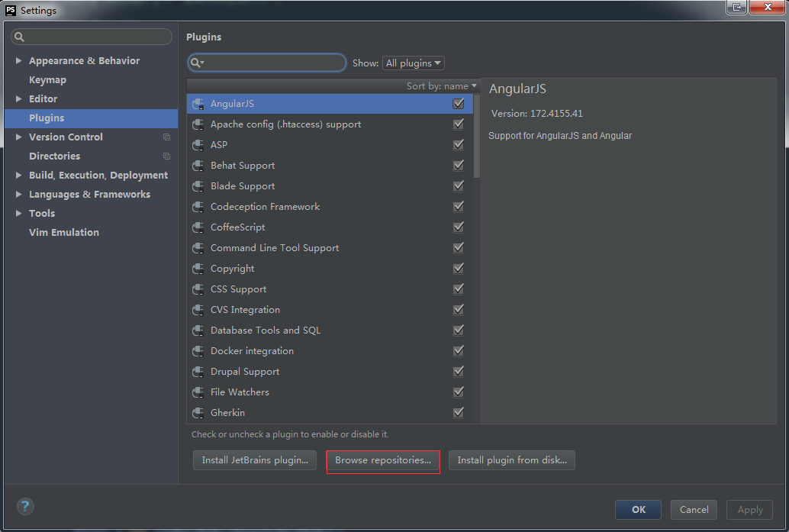Click the Behat Support plugin icon
This screenshot has height=532, width=789.
click(x=198, y=166)
